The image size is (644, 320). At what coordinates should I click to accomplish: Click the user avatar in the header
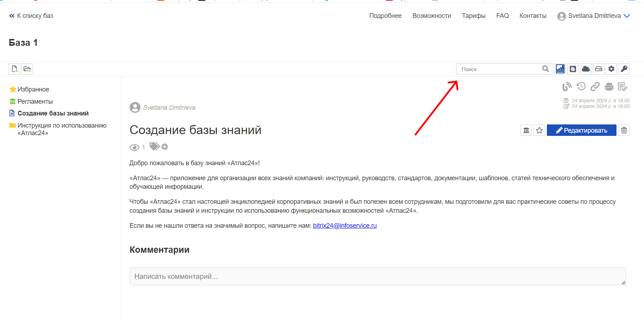561,16
